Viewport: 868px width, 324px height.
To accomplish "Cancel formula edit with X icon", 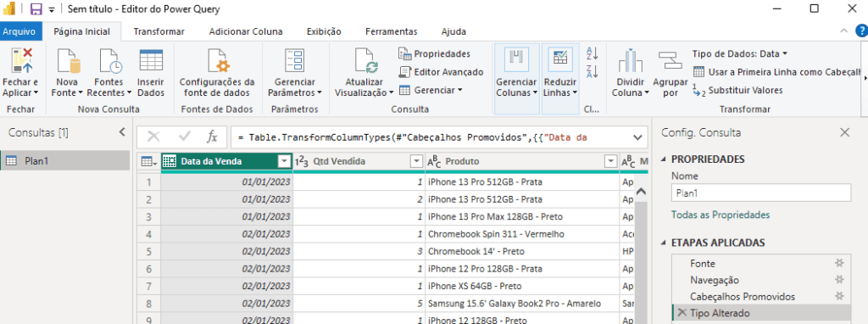I will (153, 137).
